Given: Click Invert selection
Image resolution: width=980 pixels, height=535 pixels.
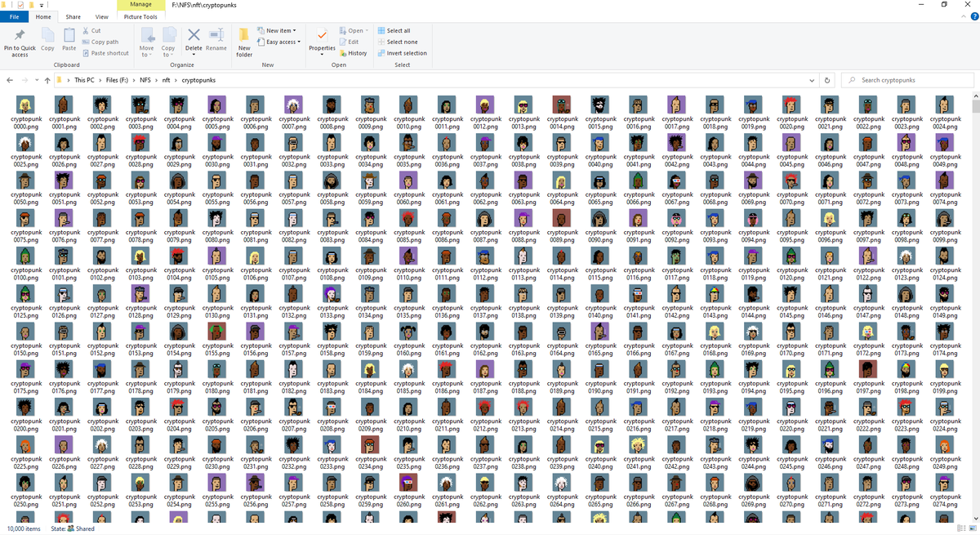Looking at the screenshot, I should click(x=402, y=53).
